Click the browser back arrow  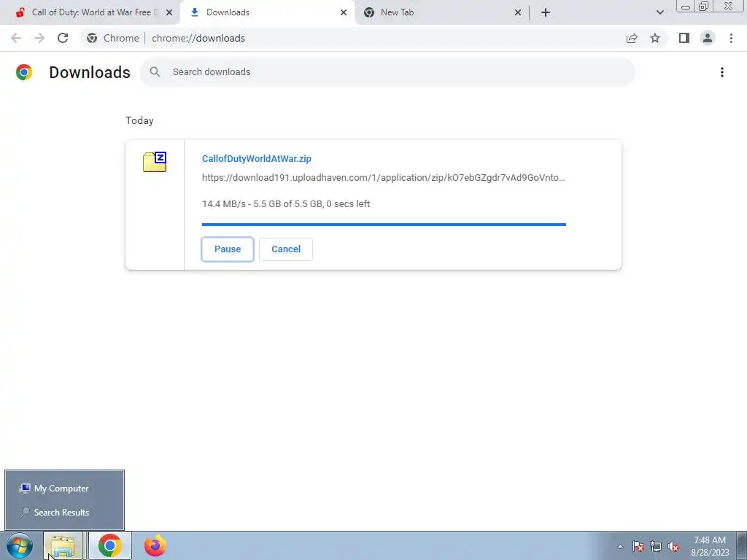(x=16, y=38)
